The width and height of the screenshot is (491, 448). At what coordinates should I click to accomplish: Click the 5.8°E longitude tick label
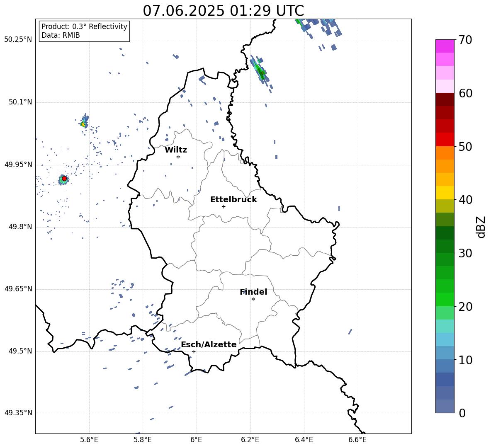[x=143, y=440]
